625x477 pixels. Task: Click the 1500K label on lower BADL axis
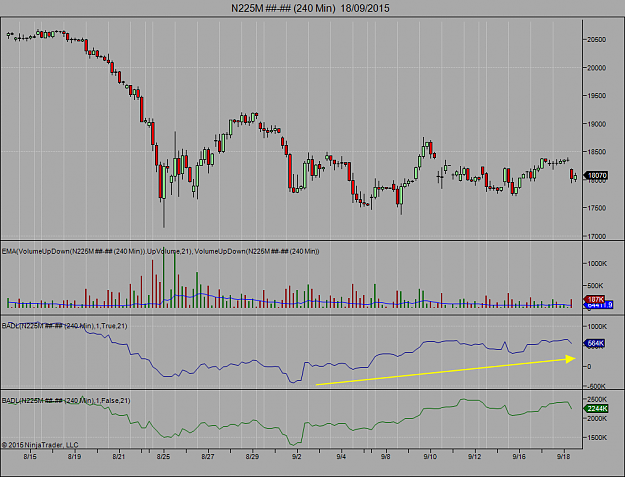click(x=597, y=438)
